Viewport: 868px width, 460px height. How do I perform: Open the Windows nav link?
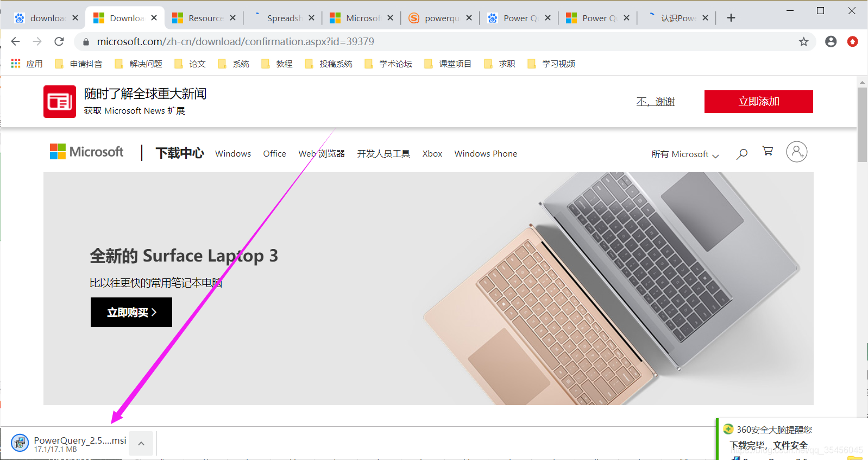(x=233, y=154)
